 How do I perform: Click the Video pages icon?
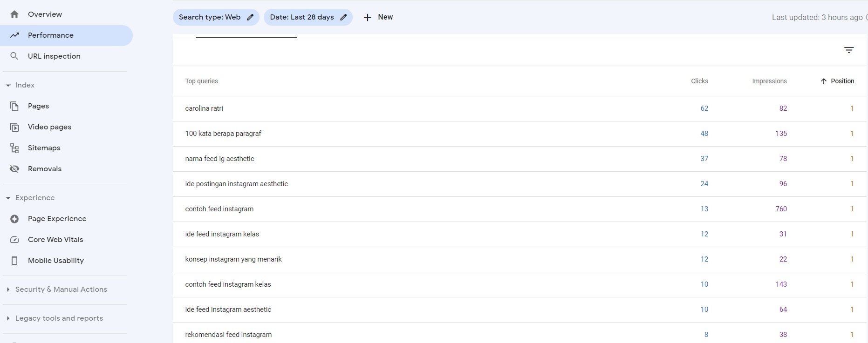click(x=14, y=127)
